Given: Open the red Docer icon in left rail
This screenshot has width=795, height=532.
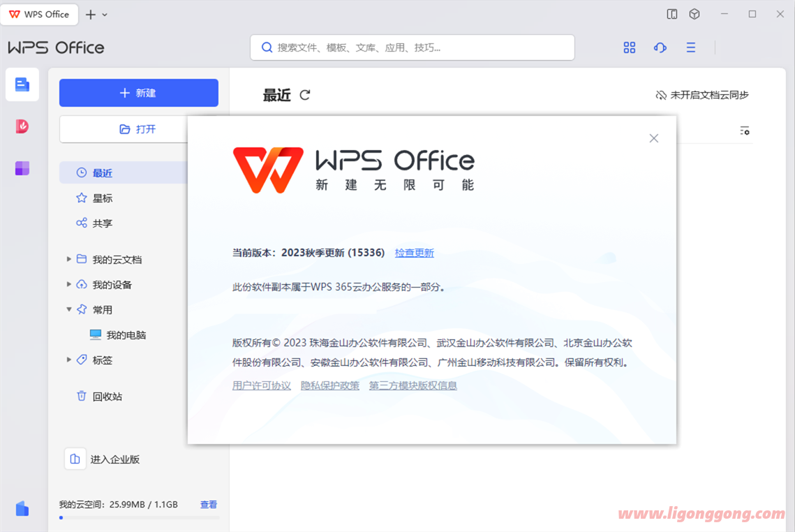Looking at the screenshot, I should tap(22, 126).
